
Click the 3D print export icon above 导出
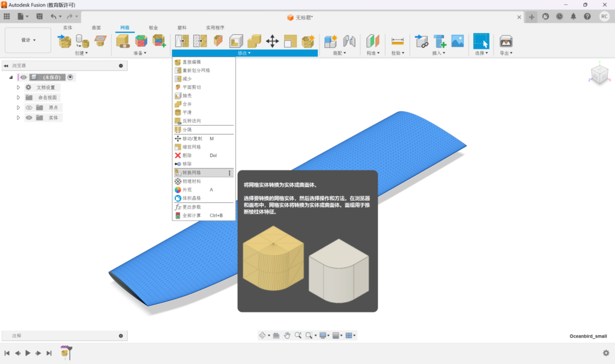(x=506, y=41)
